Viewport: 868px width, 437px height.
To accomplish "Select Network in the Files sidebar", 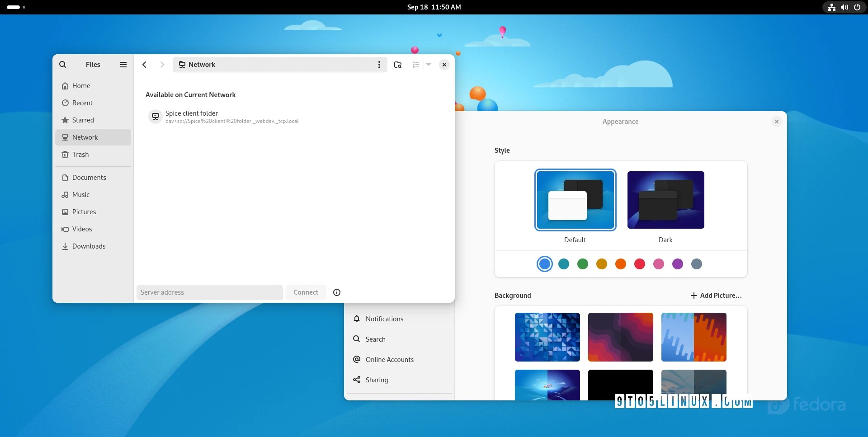I will pos(93,137).
